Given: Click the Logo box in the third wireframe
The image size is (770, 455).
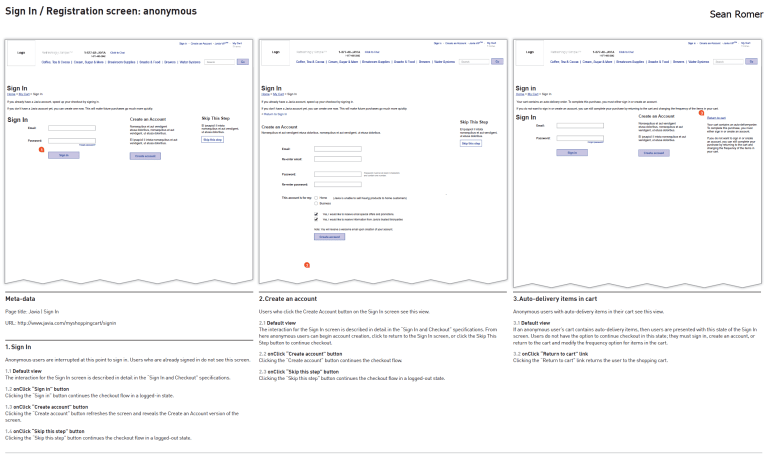Looking at the screenshot, I should tap(529, 52).
